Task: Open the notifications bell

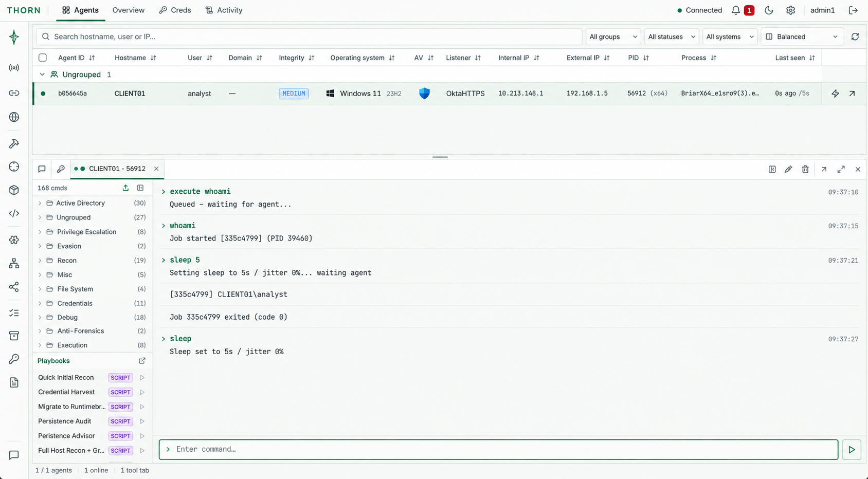Action: (736, 10)
